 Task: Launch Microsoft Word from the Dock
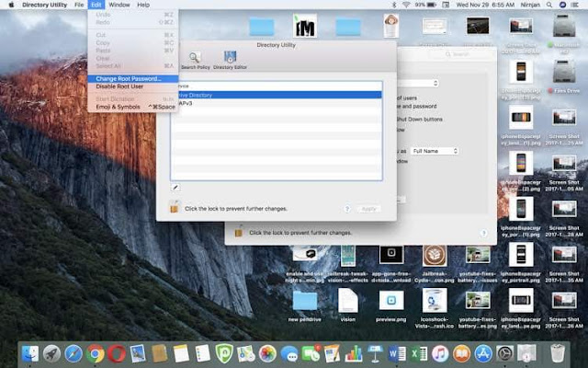pyautogui.click(x=397, y=354)
